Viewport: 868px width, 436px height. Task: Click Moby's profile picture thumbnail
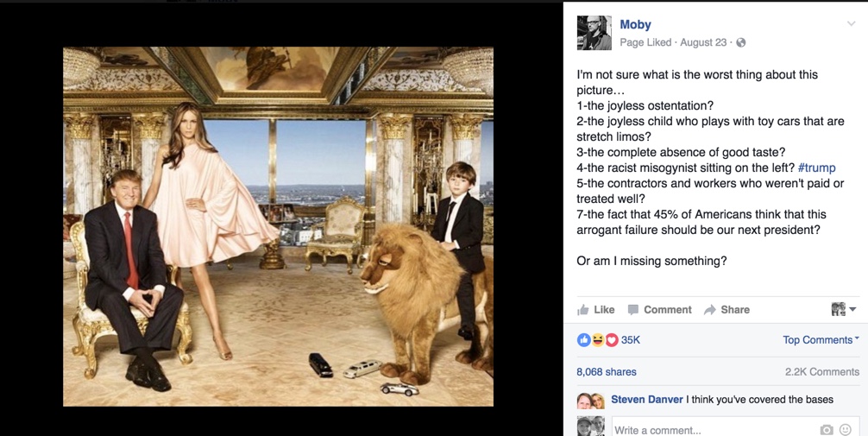pyautogui.click(x=594, y=33)
